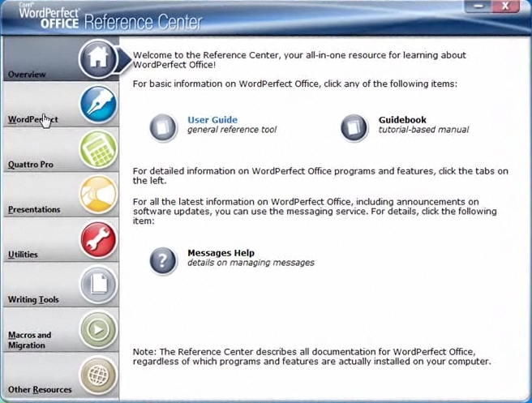The height and width of the screenshot is (403, 532).
Task: Click the Guidebook round book icon
Action: point(354,128)
